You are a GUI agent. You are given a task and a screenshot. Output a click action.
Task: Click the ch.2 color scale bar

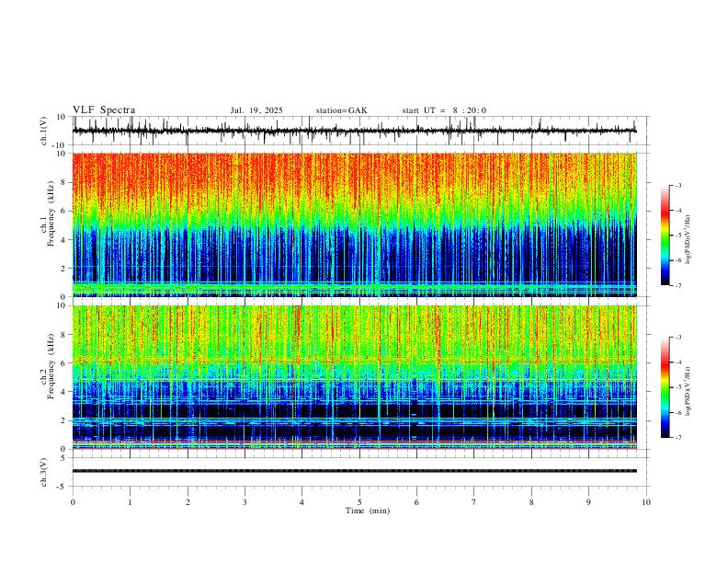coord(665,387)
